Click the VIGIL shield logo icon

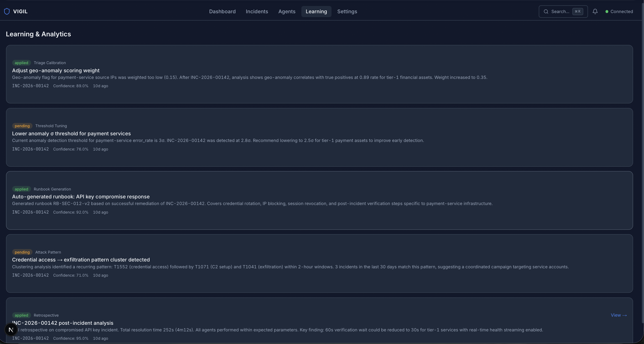7,12
